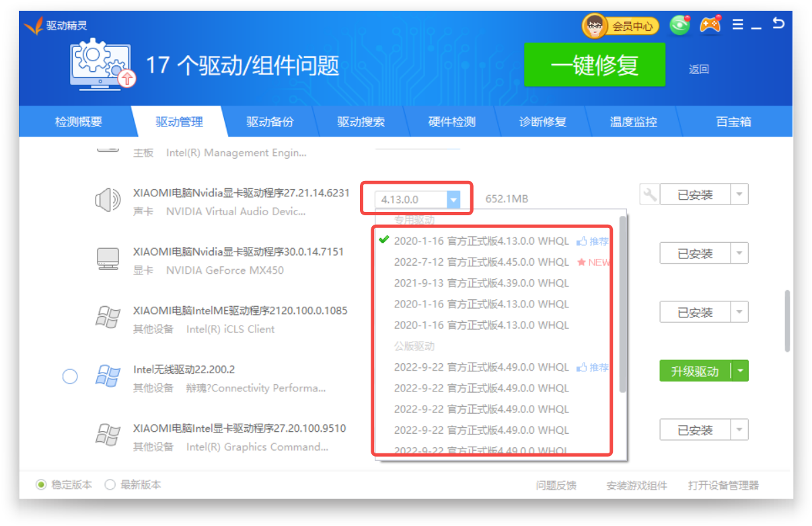
Task: Click the 打开设备管理器 link
Action: (x=723, y=486)
